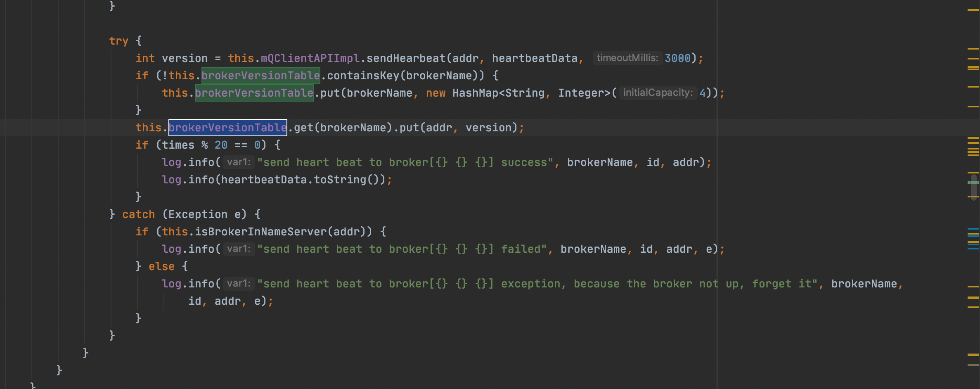Viewport: 980px width, 389px height.
Task: Click "brokerVersionTable" in the containsKey line
Action: [x=260, y=76]
